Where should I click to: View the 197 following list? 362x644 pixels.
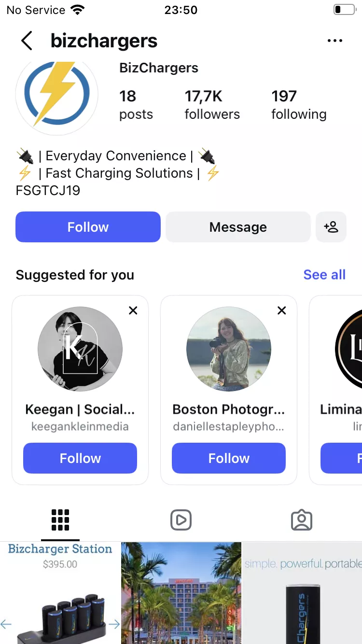[x=299, y=105]
